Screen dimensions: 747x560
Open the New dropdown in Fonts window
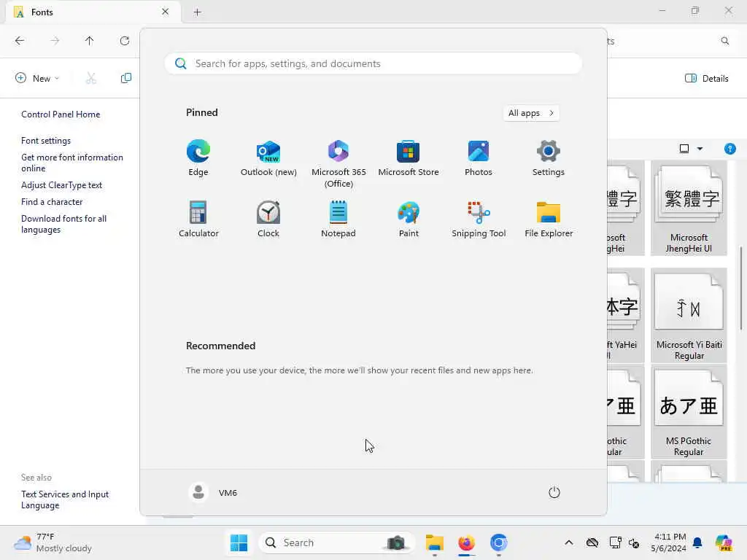pyautogui.click(x=37, y=78)
